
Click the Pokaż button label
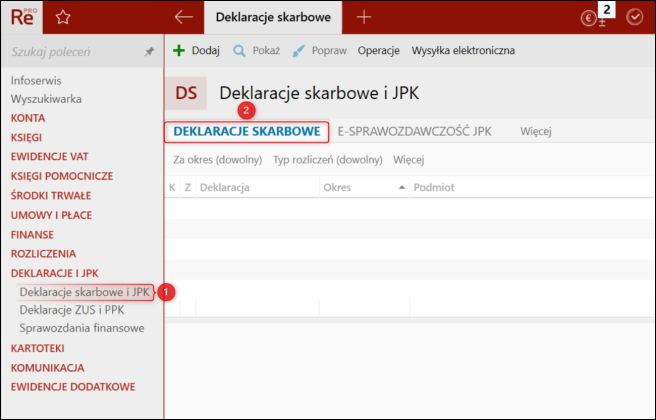266,51
